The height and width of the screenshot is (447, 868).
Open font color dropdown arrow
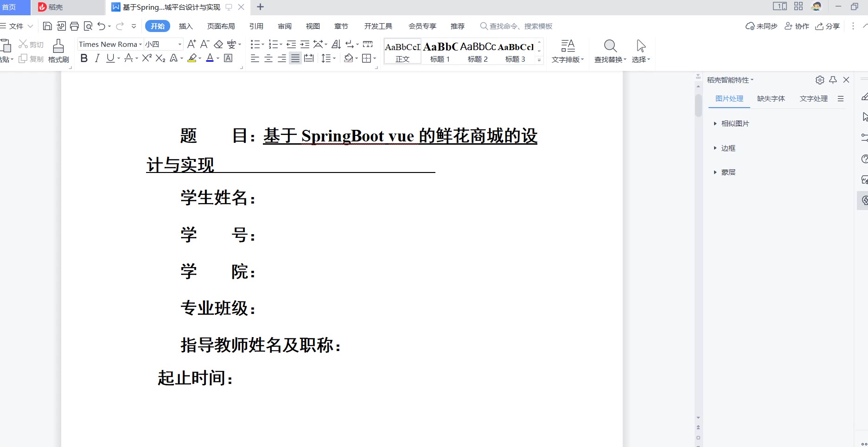[x=218, y=58]
